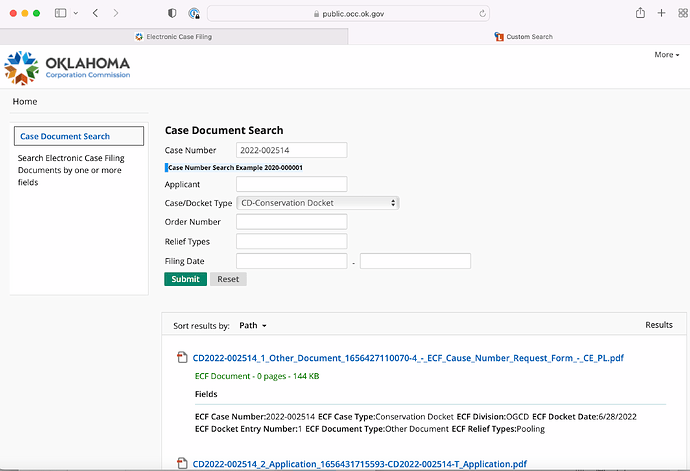
Task: Click the Applicant input field
Action: pyautogui.click(x=291, y=184)
